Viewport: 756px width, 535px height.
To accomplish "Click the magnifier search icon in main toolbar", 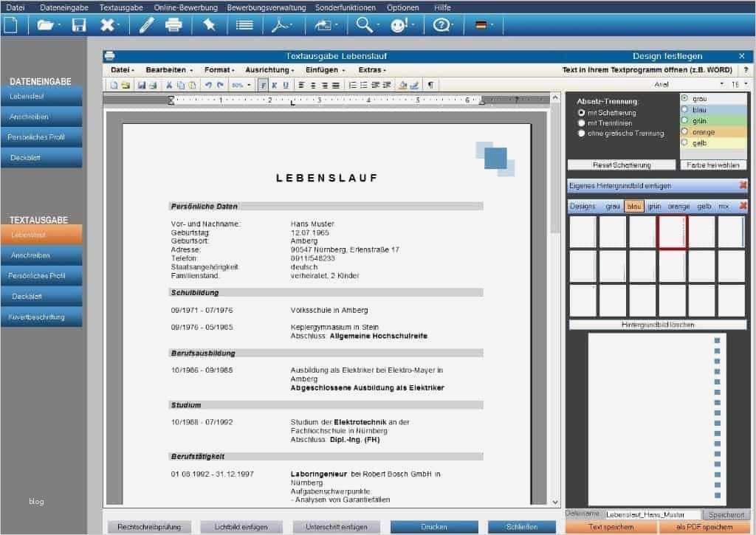I will (365, 24).
